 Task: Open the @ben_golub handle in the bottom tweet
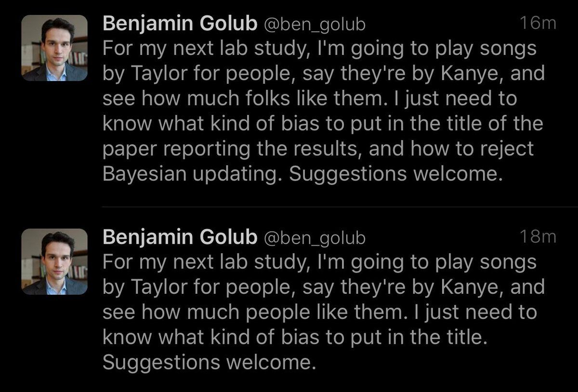tap(314, 237)
